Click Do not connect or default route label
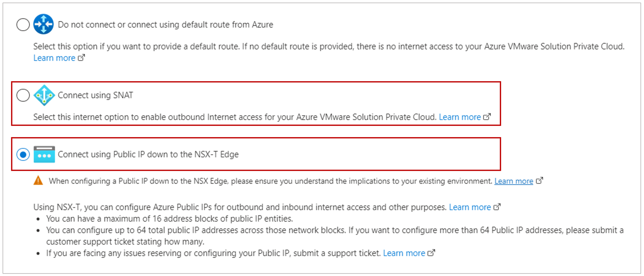Screen dimensions: 644x276 (165, 24)
